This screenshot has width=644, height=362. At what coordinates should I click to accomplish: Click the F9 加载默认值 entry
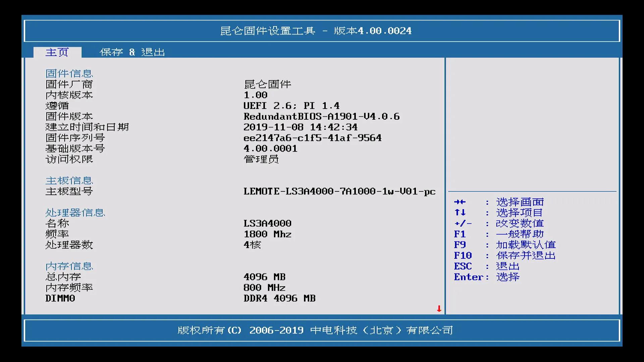point(504,245)
